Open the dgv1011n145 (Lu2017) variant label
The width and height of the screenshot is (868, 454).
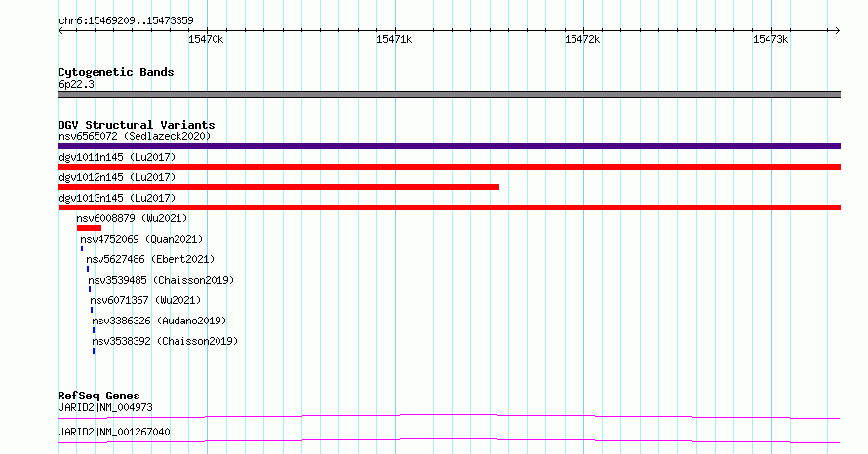click(x=117, y=157)
